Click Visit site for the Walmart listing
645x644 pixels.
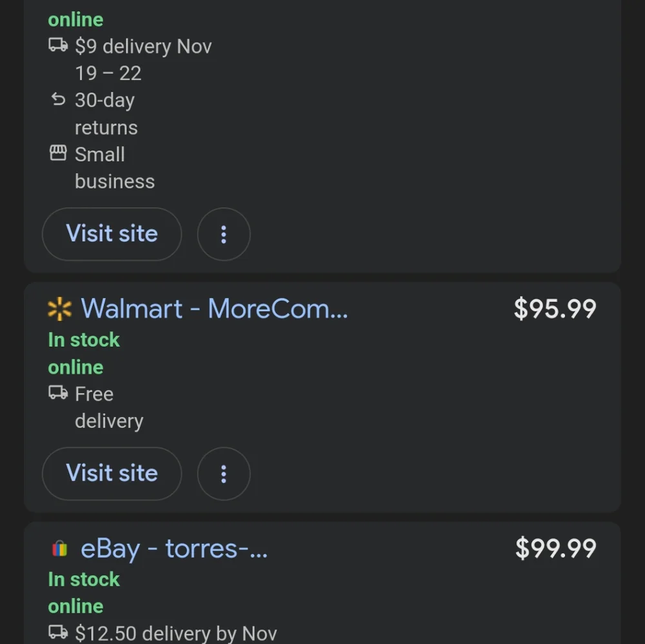pos(112,473)
